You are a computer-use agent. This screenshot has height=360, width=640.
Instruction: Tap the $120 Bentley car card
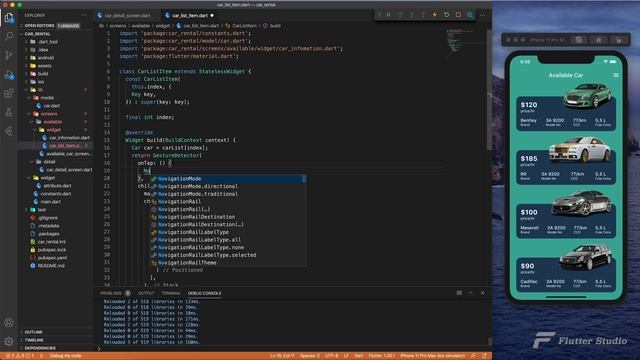[x=566, y=113]
